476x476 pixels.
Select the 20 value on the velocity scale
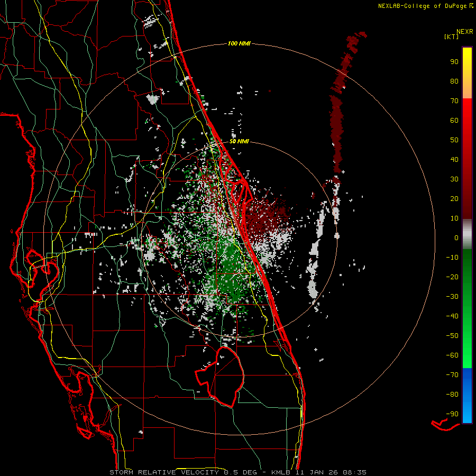(454, 198)
